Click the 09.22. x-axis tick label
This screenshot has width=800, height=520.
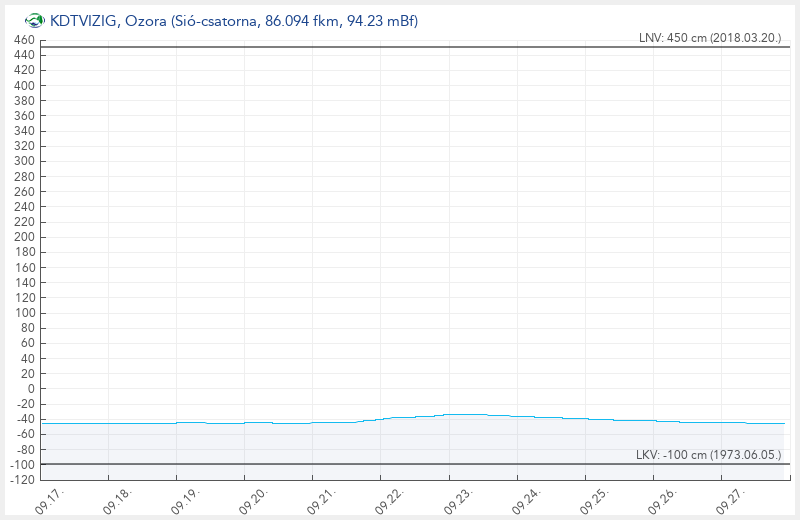(389, 500)
